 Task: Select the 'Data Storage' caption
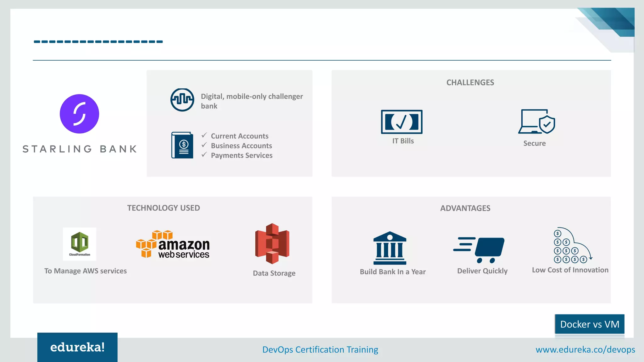[274, 273]
